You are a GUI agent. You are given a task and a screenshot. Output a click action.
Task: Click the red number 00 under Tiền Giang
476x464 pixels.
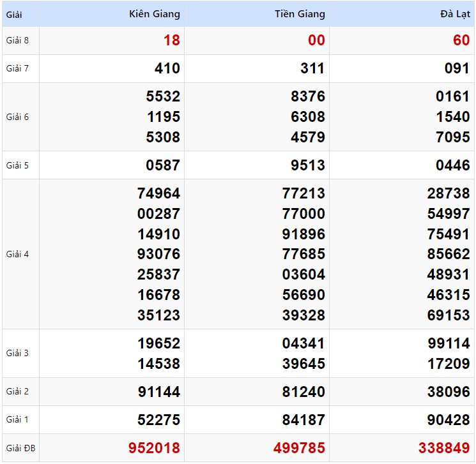click(x=316, y=41)
